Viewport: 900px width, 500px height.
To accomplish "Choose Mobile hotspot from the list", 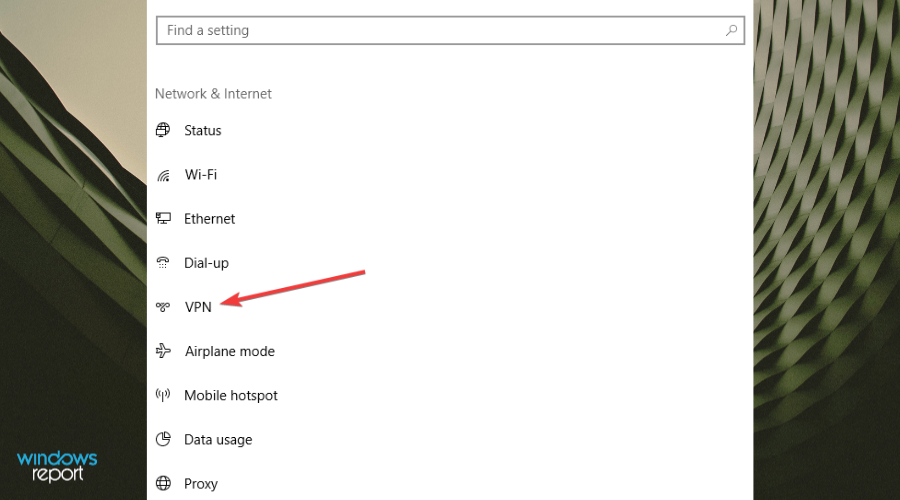I will coord(231,395).
